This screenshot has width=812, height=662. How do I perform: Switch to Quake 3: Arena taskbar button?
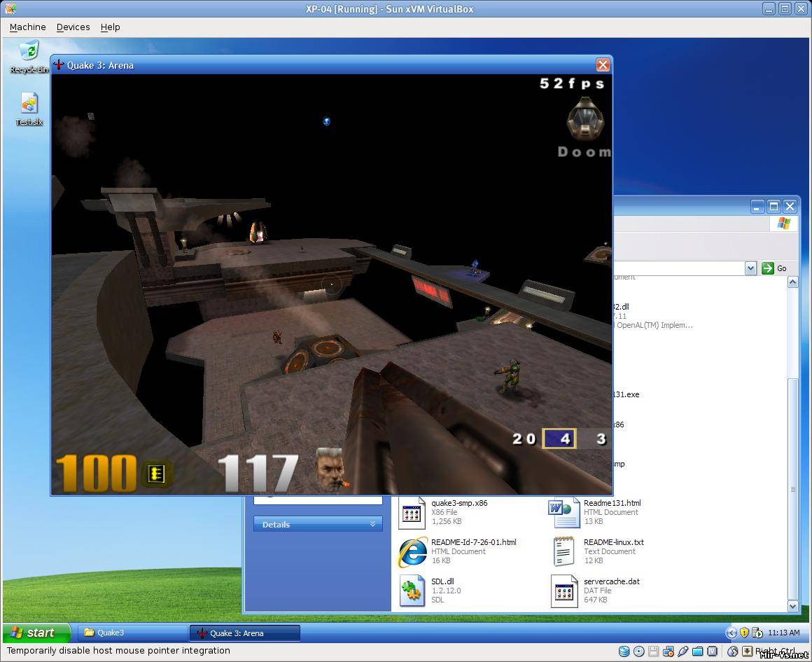point(244,633)
